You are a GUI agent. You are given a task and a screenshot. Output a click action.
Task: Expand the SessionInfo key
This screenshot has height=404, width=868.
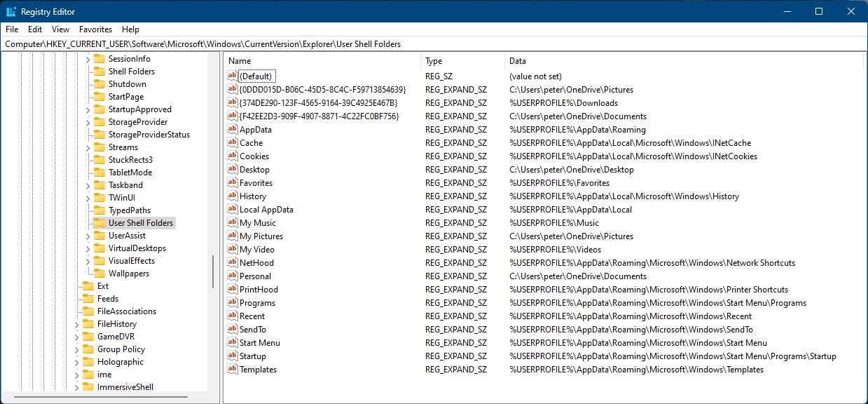[88, 59]
